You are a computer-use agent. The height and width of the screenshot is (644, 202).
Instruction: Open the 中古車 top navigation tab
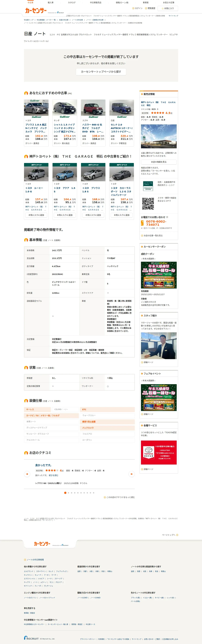tap(30, 3)
